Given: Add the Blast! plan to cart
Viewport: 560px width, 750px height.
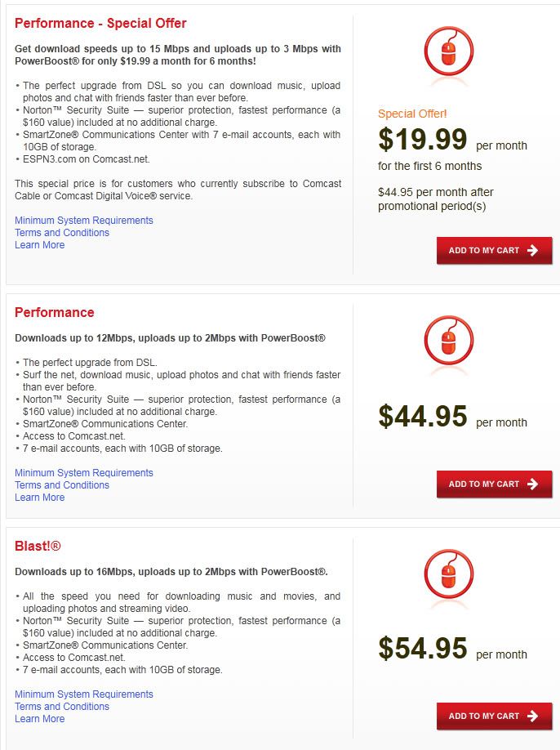Looking at the screenshot, I should (x=494, y=717).
